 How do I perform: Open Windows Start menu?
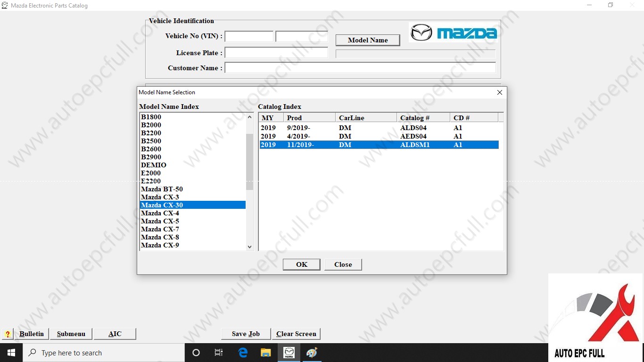[11, 353]
